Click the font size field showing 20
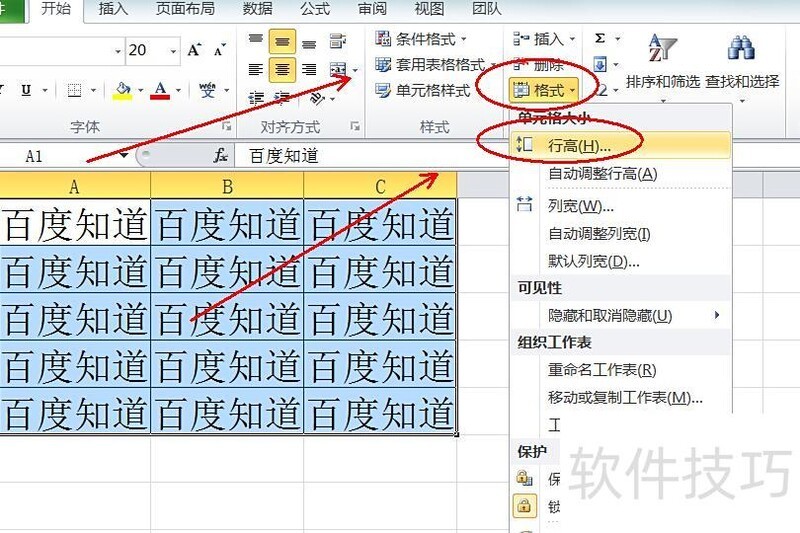Viewport: 800px width, 533px height. (146, 50)
